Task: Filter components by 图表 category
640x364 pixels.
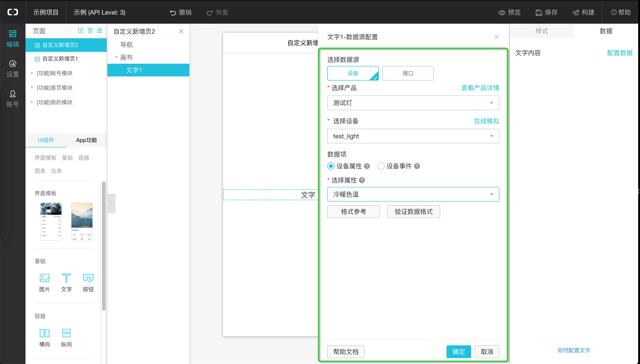Action: coord(40,171)
